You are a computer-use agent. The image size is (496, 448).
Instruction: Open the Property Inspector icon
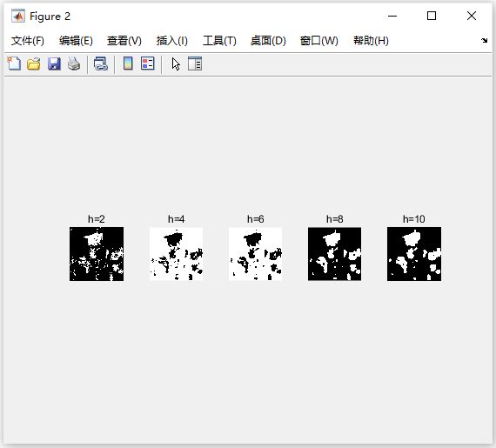click(195, 64)
